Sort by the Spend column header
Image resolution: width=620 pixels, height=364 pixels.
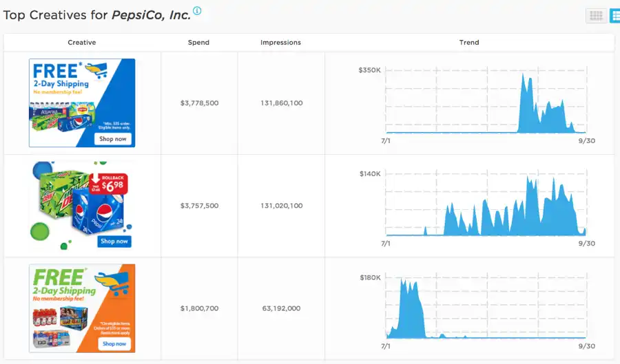coord(198,42)
